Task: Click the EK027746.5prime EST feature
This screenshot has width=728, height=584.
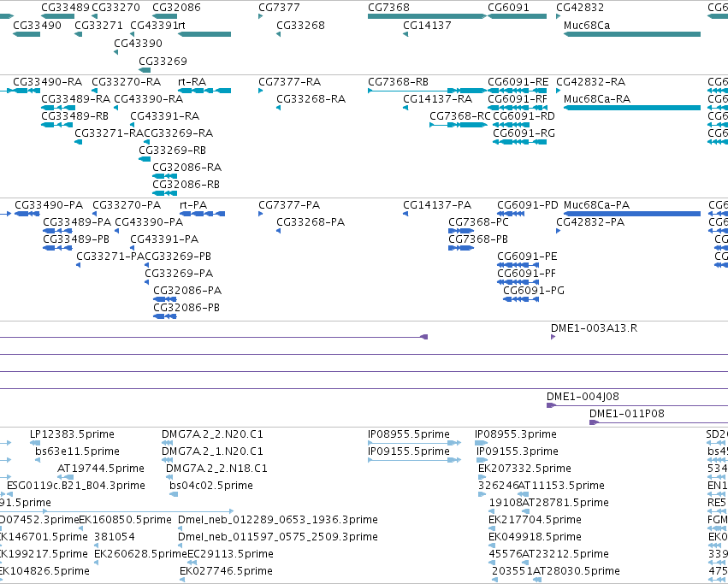Action: 182,580
